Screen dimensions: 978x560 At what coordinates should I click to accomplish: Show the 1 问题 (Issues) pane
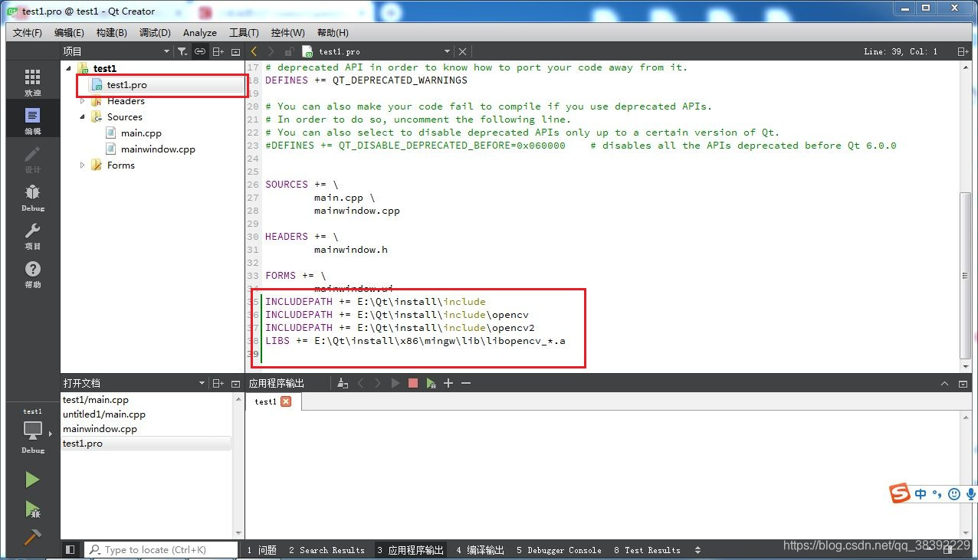(261, 549)
